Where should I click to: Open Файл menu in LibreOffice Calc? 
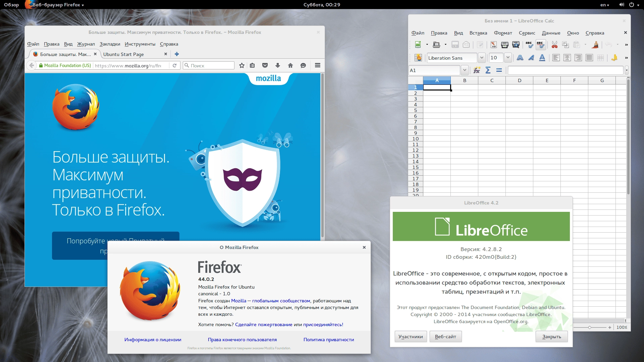(x=418, y=33)
